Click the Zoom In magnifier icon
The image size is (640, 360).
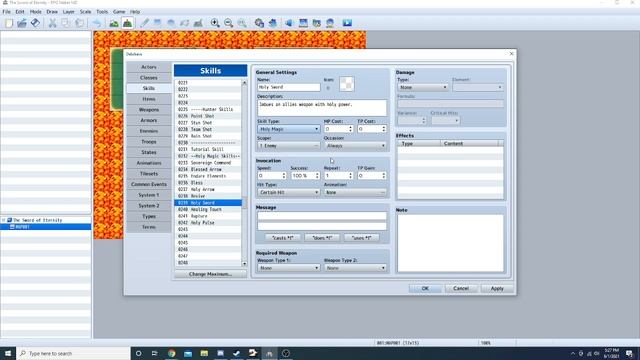pos(215,23)
